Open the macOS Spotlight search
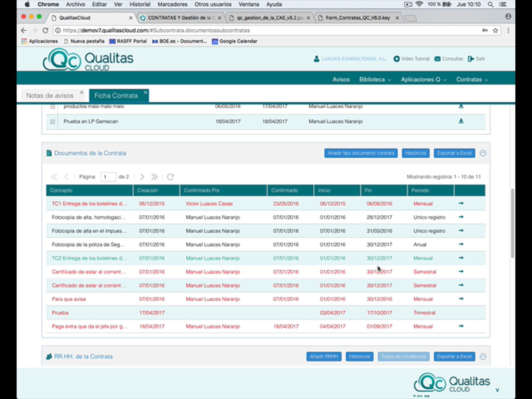The height and width of the screenshot is (399, 532). pos(490,4)
